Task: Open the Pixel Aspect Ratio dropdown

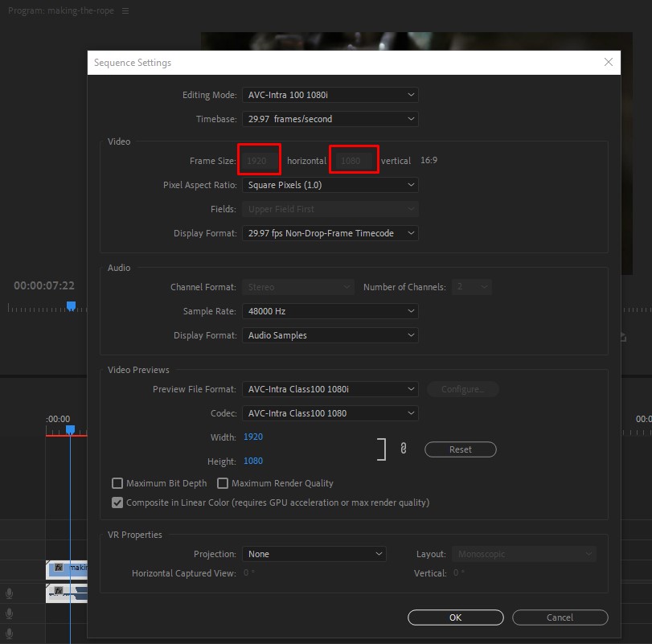Action: (x=330, y=185)
